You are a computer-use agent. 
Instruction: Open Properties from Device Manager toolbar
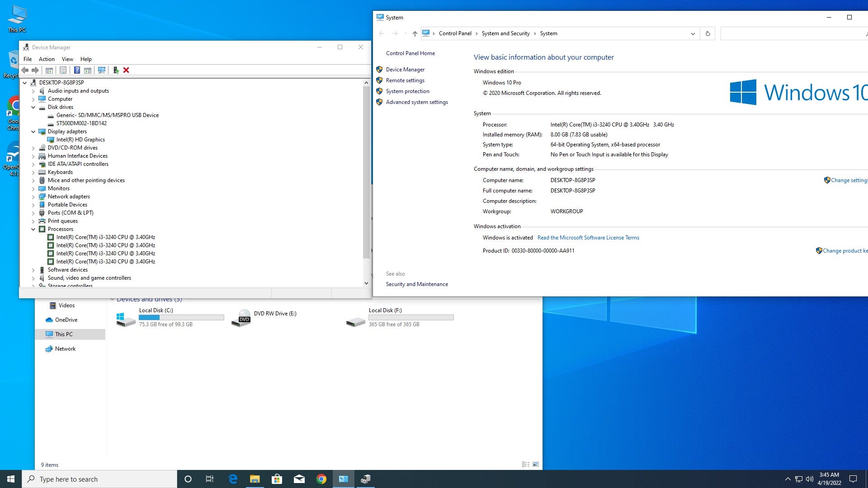tap(63, 70)
